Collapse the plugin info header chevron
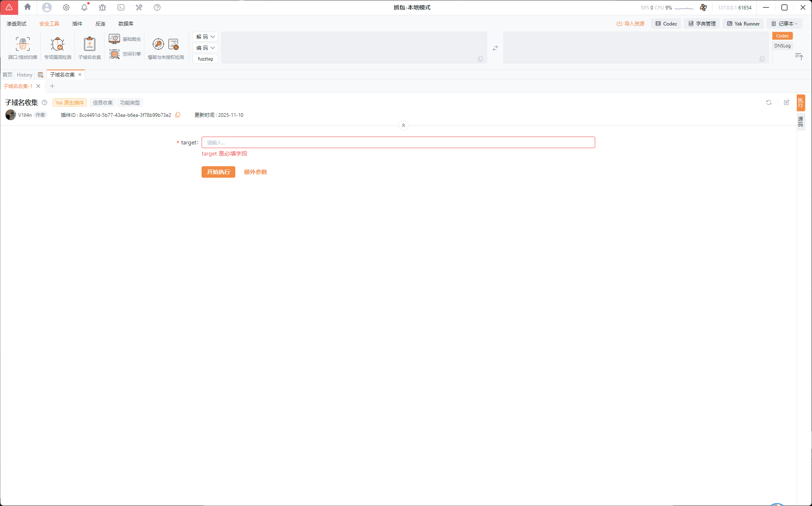812x506 pixels. pyautogui.click(x=403, y=125)
